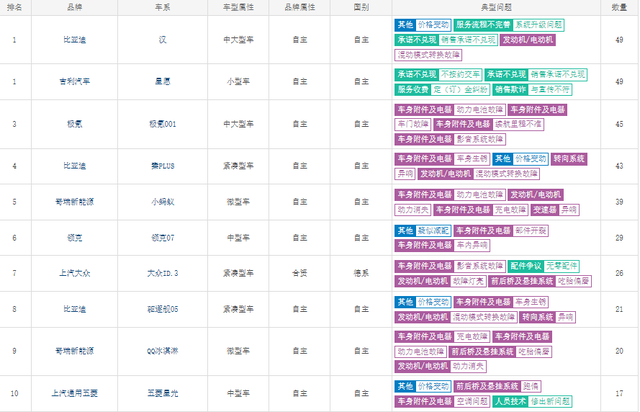Open the 汉 car series link
Image resolution: width=640 pixels, height=412 pixels.
point(162,40)
